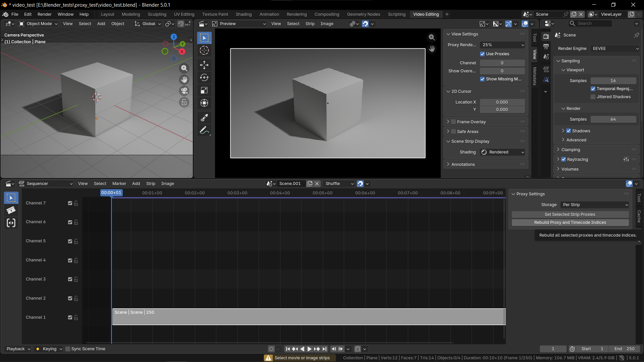Click Rebuild Proxy and Timecode Indices button
The height and width of the screenshot is (362, 644).
(570, 223)
